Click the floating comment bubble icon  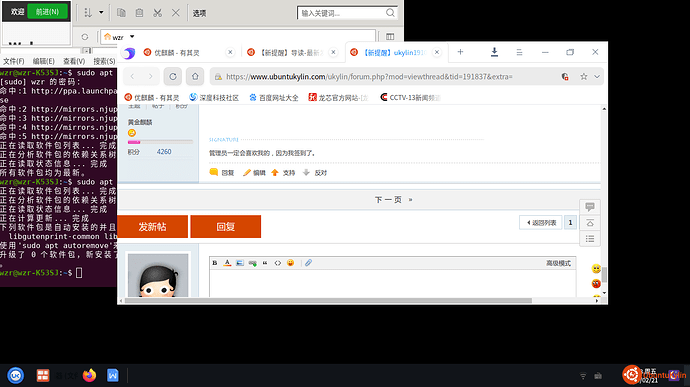click(x=590, y=207)
